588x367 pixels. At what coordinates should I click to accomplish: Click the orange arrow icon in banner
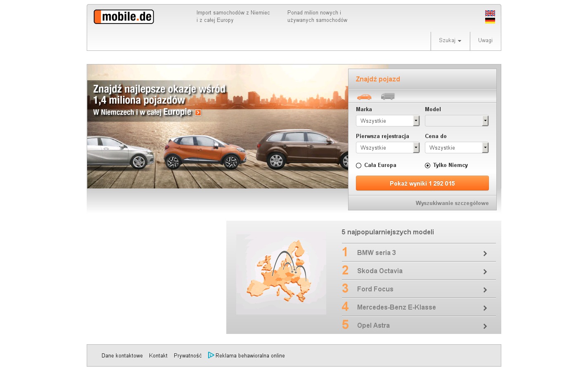pyautogui.click(x=198, y=112)
